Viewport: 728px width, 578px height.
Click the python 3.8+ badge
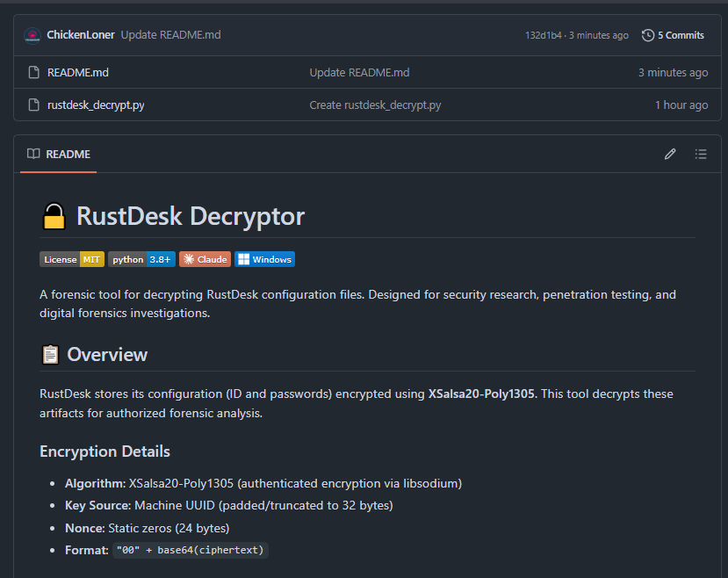[141, 259]
